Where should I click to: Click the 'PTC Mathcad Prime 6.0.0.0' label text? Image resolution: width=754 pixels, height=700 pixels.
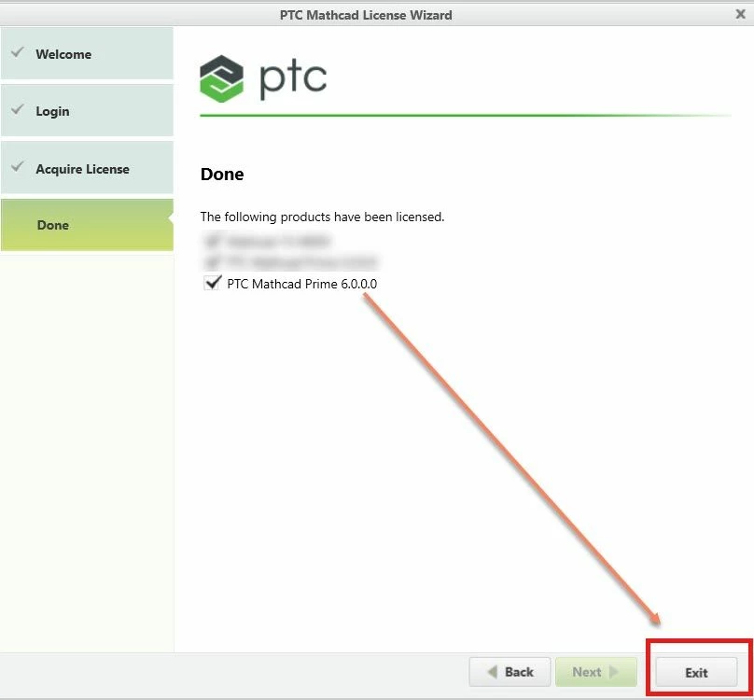302,284
